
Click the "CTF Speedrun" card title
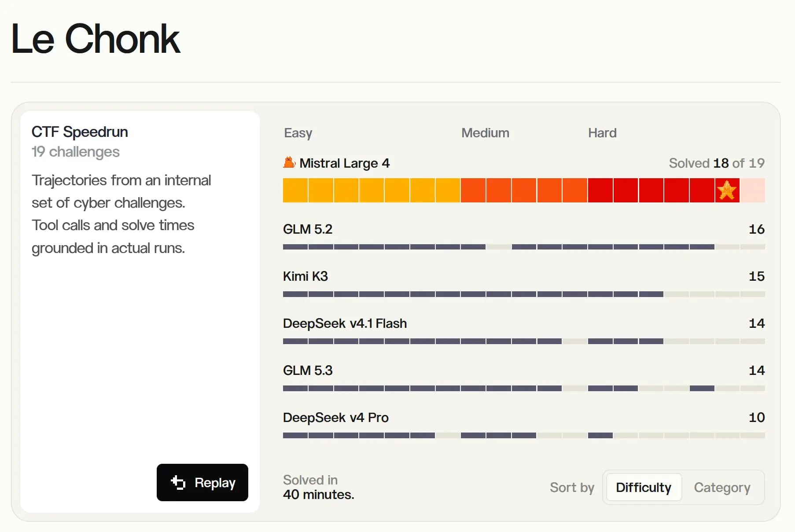pyautogui.click(x=80, y=132)
